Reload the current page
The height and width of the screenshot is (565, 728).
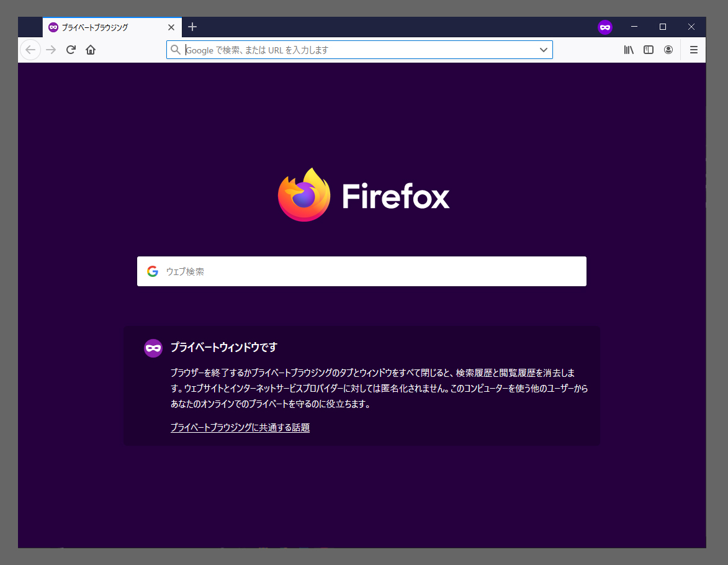pos(71,50)
